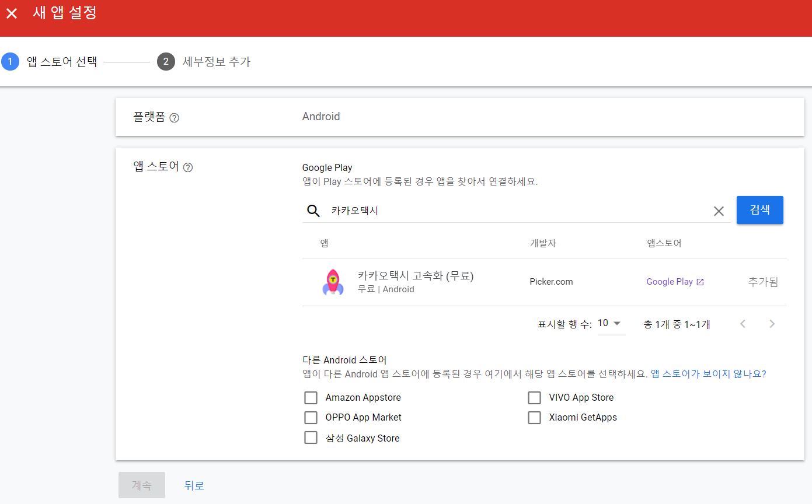The width and height of the screenshot is (812, 504).
Task: Open external link icon next to Google Play
Action: point(701,282)
